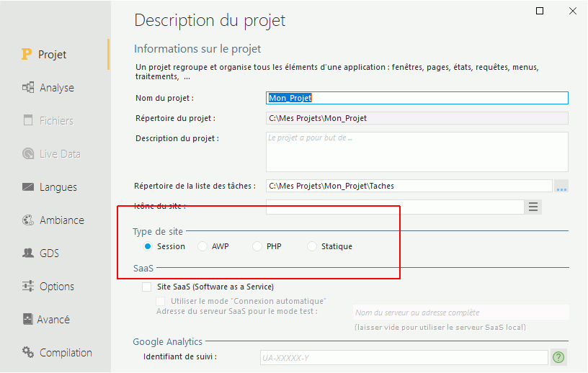Open the Live Data sidebar icon

point(28,153)
